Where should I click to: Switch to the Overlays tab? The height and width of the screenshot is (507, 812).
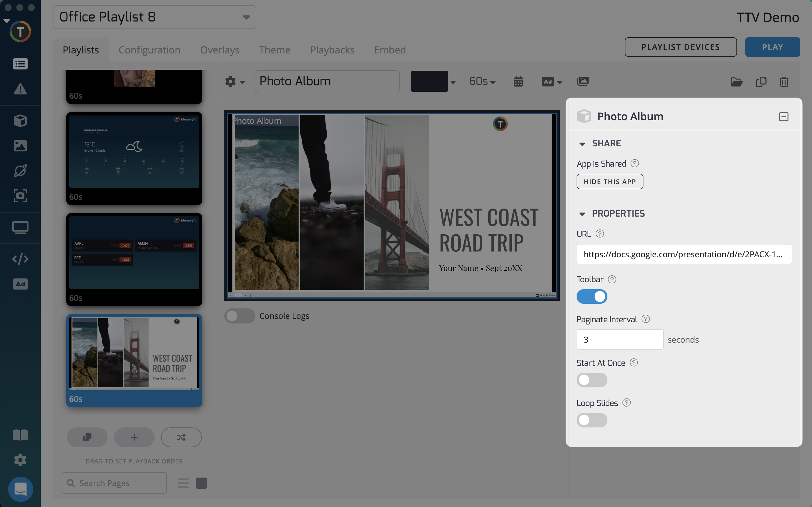(x=220, y=50)
